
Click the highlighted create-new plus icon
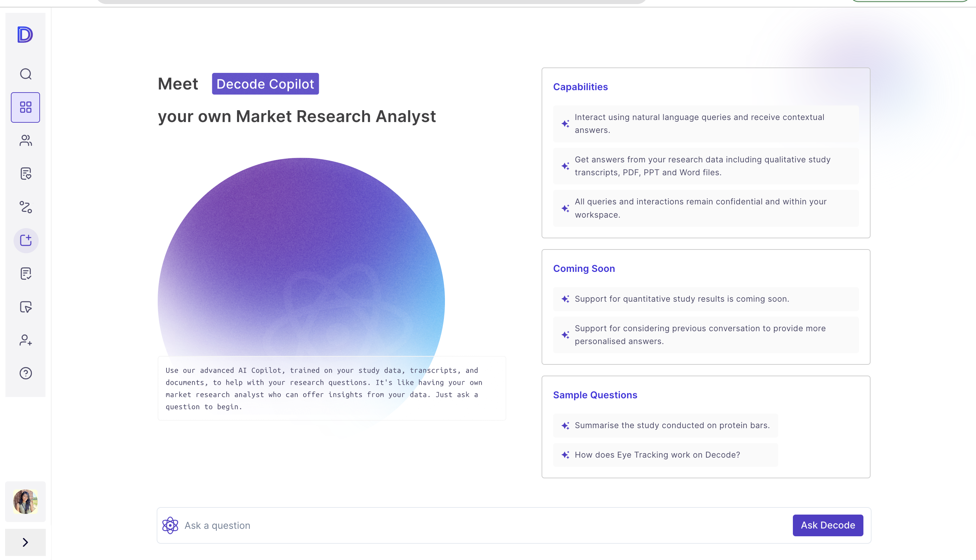[26, 240]
